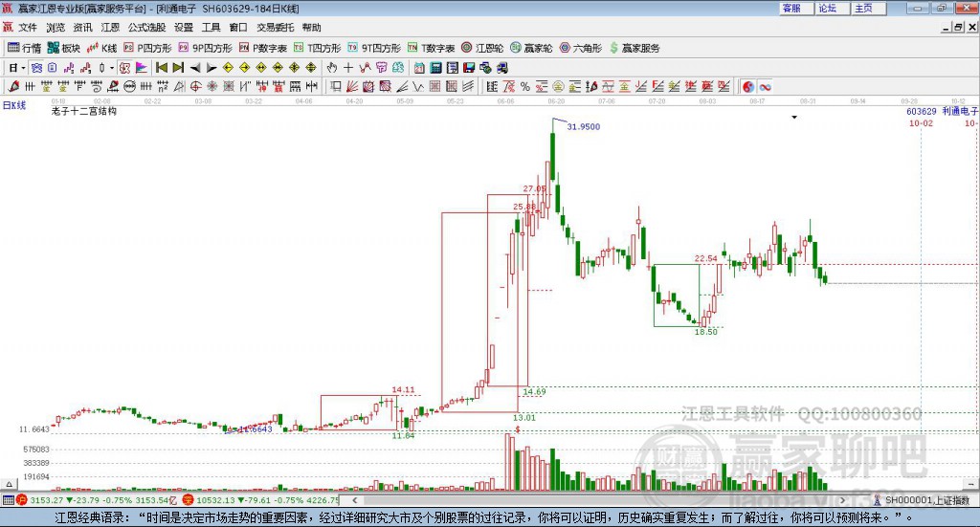The height and width of the screenshot is (527, 980).
Task: Open the 帮助 menu
Action: [x=311, y=28]
